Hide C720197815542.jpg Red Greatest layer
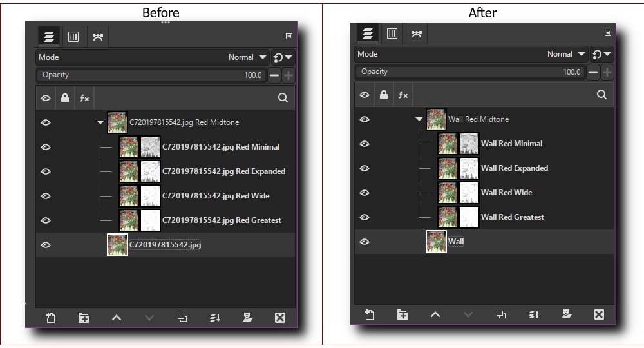Screen dimensions: 644x348 click(x=46, y=220)
